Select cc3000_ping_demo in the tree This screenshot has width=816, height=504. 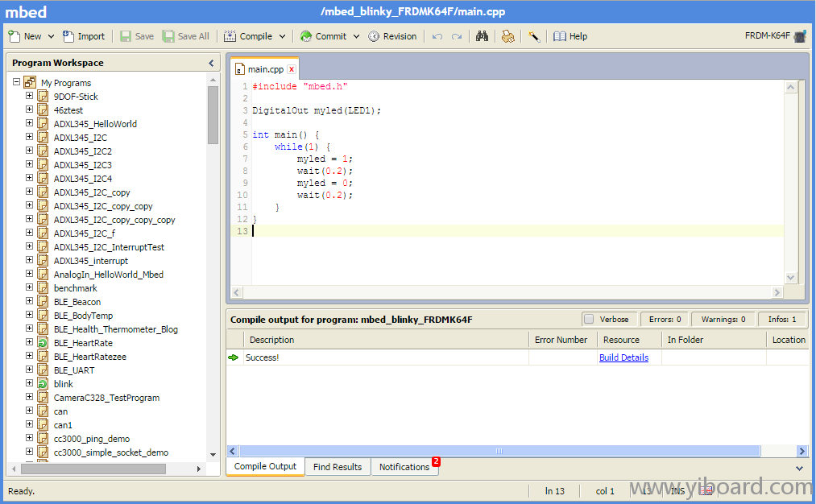pyautogui.click(x=92, y=439)
